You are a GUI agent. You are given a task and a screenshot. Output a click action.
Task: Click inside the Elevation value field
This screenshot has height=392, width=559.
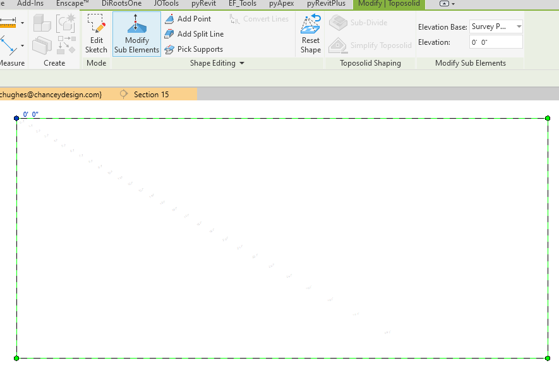pos(496,42)
